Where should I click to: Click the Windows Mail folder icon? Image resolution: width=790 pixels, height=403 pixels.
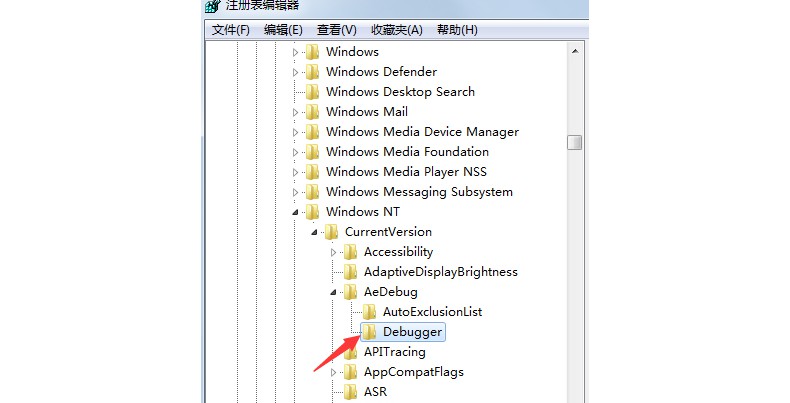pyautogui.click(x=312, y=112)
